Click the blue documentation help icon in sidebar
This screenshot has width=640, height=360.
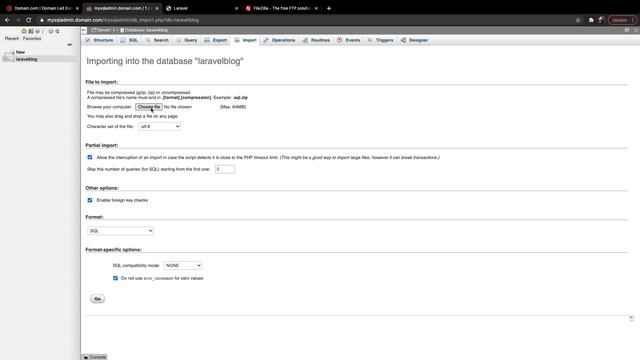click(x=37, y=31)
